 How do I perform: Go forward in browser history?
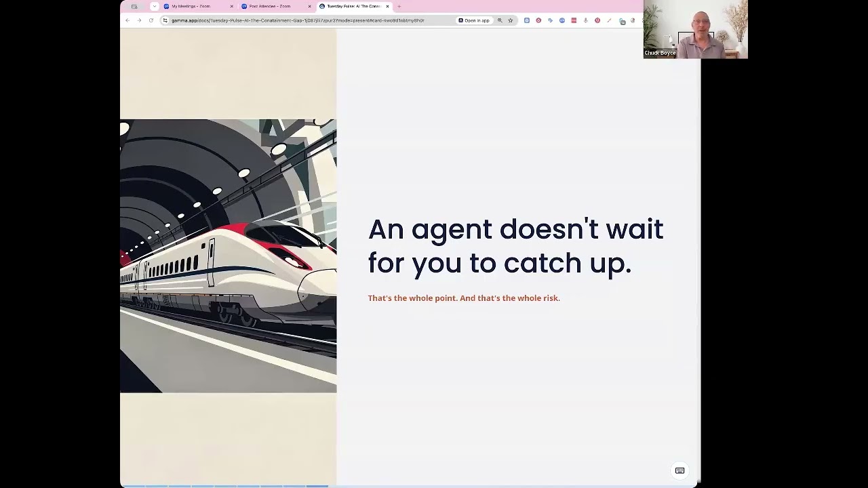(x=139, y=20)
